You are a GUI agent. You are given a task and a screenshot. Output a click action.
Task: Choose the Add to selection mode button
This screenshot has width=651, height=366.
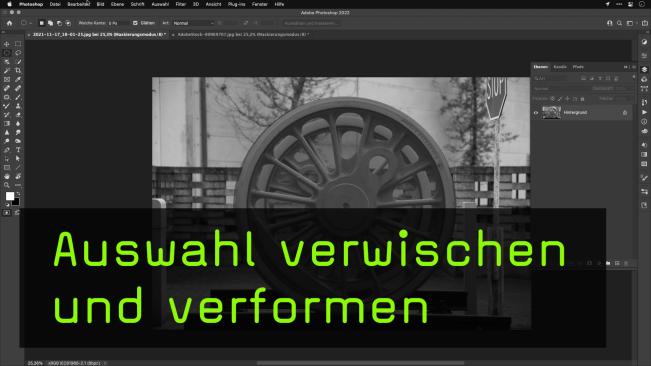(x=50, y=23)
